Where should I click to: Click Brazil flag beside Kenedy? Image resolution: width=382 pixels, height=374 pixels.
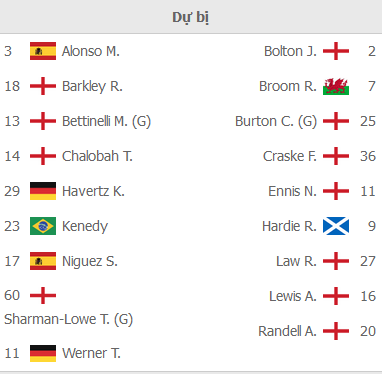pos(43,226)
